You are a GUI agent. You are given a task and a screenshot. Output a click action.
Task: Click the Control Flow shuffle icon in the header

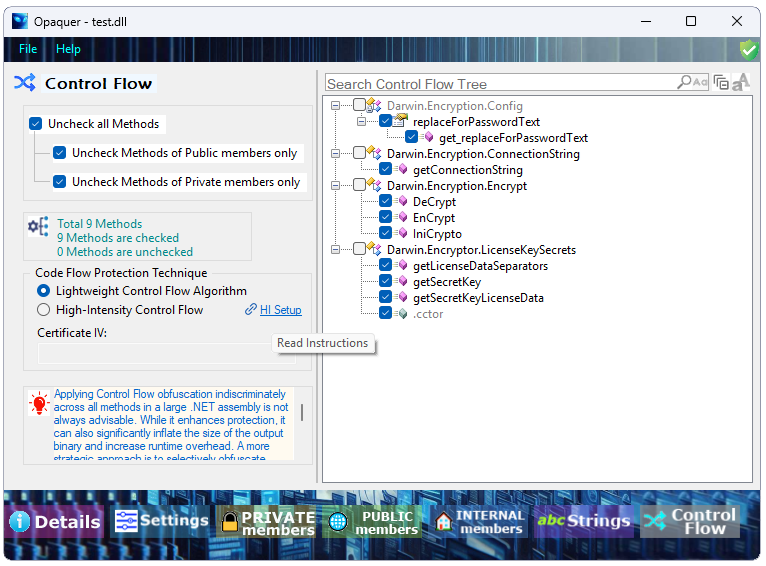coord(25,83)
